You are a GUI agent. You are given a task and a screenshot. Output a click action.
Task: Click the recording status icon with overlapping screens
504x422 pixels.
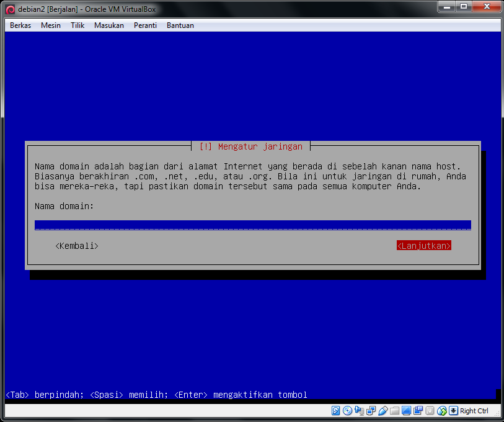[x=418, y=411]
